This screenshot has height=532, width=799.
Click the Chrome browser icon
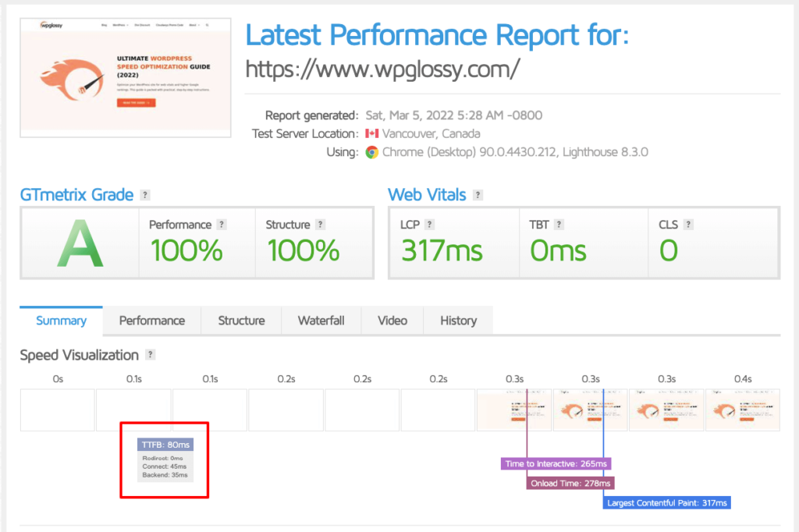(372, 152)
